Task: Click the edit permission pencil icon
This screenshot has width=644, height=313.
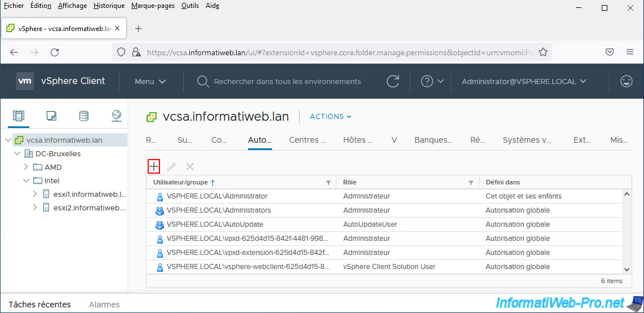Action: pyautogui.click(x=171, y=166)
